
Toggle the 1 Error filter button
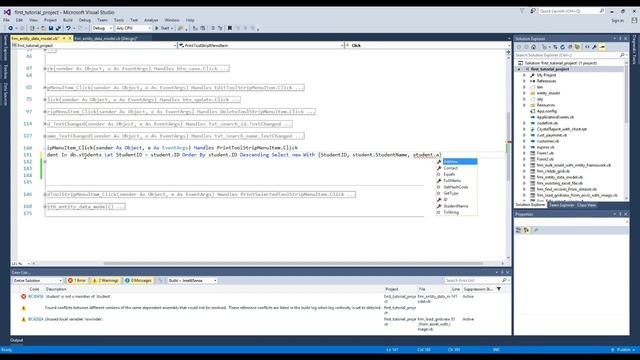click(x=77, y=280)
